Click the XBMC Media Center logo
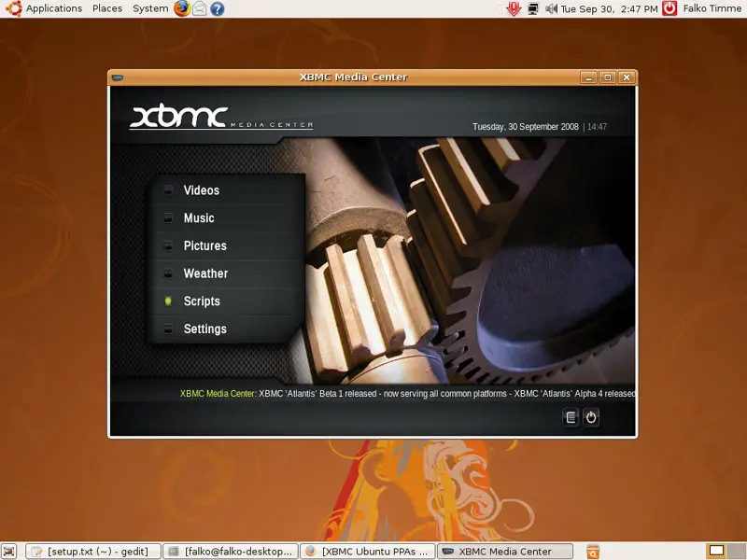The image size is (747, 560). pyautogui.click(x=221, y=117)
